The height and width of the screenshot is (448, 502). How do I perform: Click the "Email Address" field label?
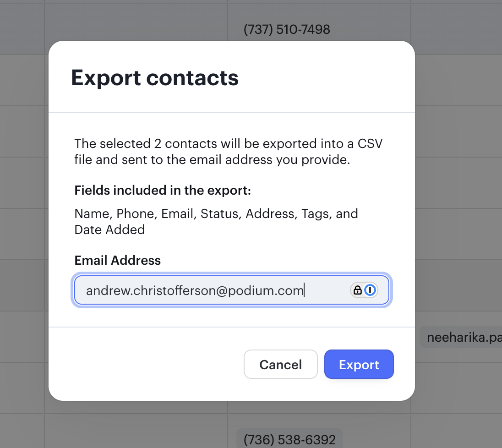tap(117, 261)
